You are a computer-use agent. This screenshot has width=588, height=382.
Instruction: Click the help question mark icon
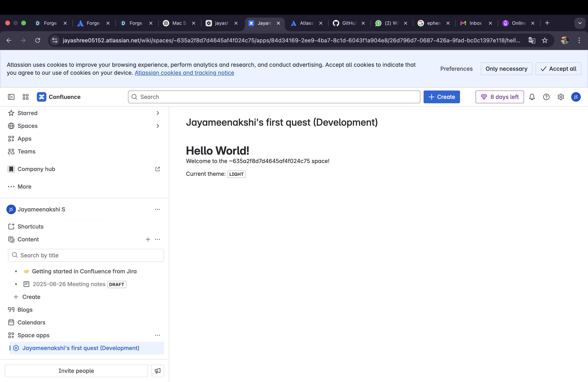(546, 97)
